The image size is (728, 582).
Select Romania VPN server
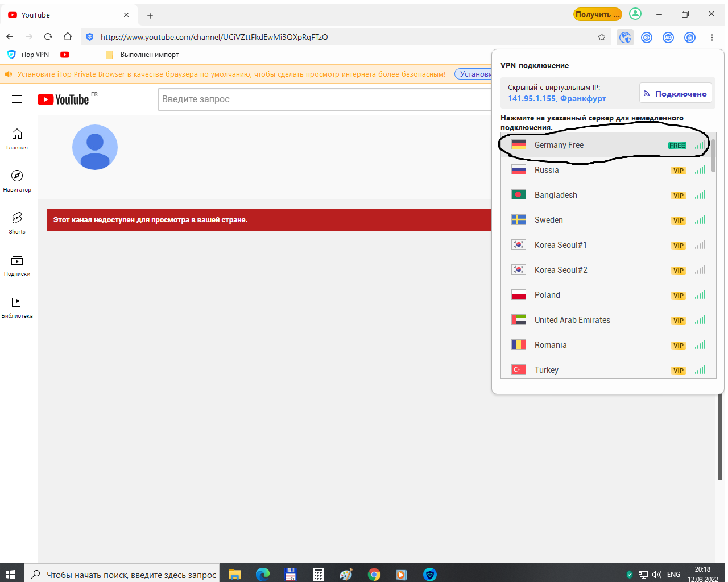pyautogui.click(x=606, y=345)
